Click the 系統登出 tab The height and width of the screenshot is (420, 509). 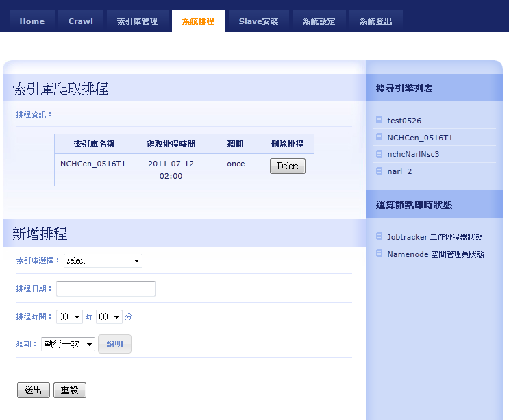click(x=376, y=21)
